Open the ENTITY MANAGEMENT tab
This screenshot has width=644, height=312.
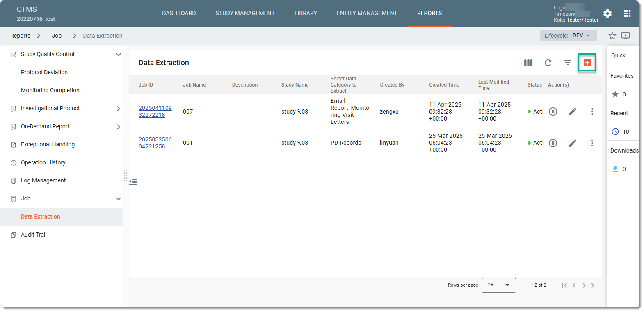pyautogui.click(x=367, y=13)
